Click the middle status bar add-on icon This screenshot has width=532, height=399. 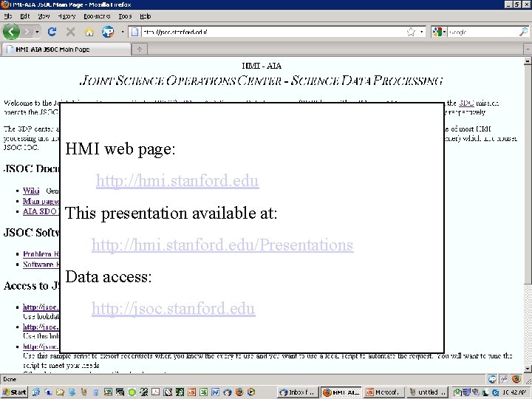504,379
